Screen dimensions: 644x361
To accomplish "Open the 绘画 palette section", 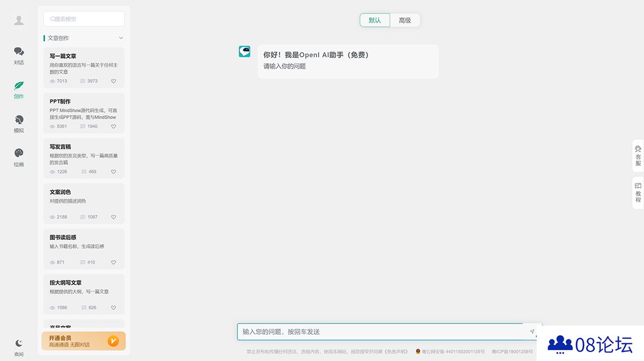I will pyautogui.click(x=19, y=157).
